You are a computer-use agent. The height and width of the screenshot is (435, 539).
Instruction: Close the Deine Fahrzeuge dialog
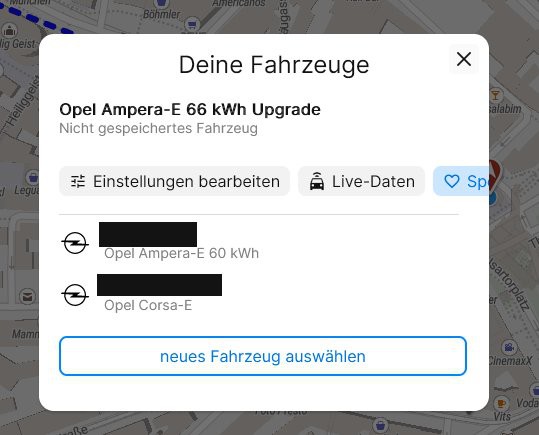click(x=464, y=59)
